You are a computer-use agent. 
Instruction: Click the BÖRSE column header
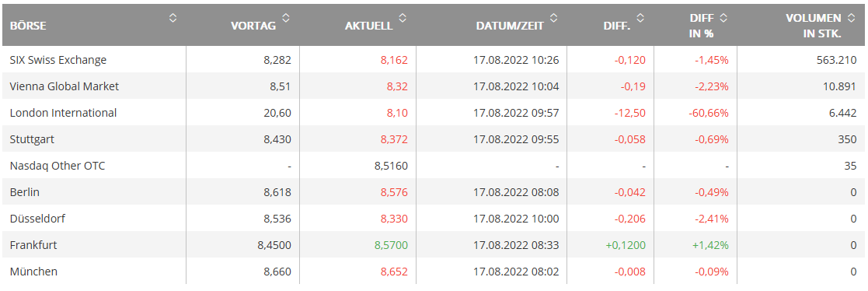pyautogui.click(x=28, y=26)
